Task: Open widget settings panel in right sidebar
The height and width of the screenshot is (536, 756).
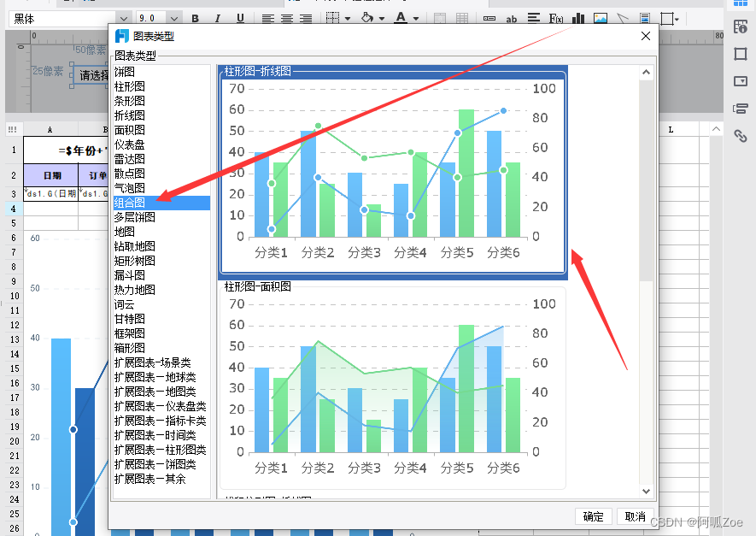Action: coord(741,80)
